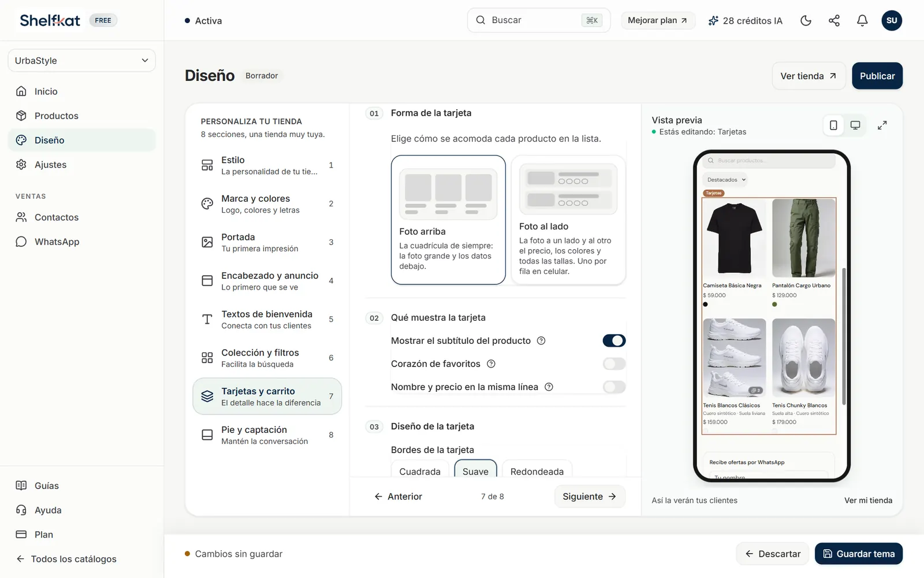Expand the preview to fullscreen
The width and height of the screenshot is (924, 578).
point(882,125)
